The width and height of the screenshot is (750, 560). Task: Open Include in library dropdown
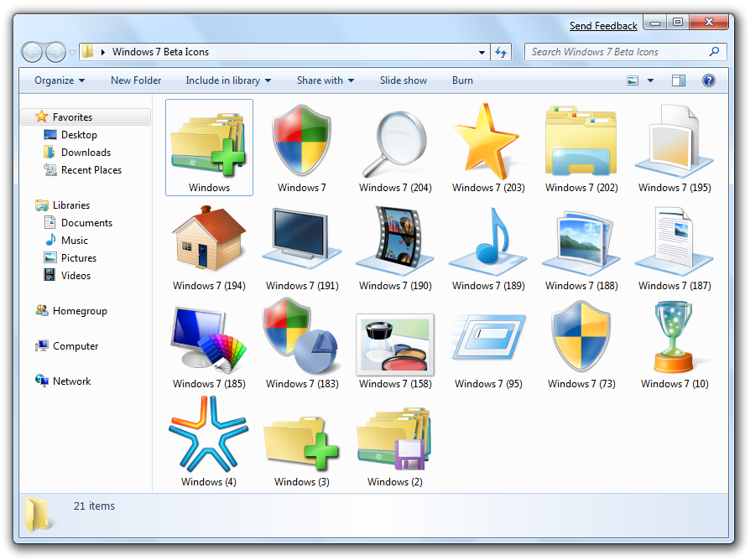(228, 80)
